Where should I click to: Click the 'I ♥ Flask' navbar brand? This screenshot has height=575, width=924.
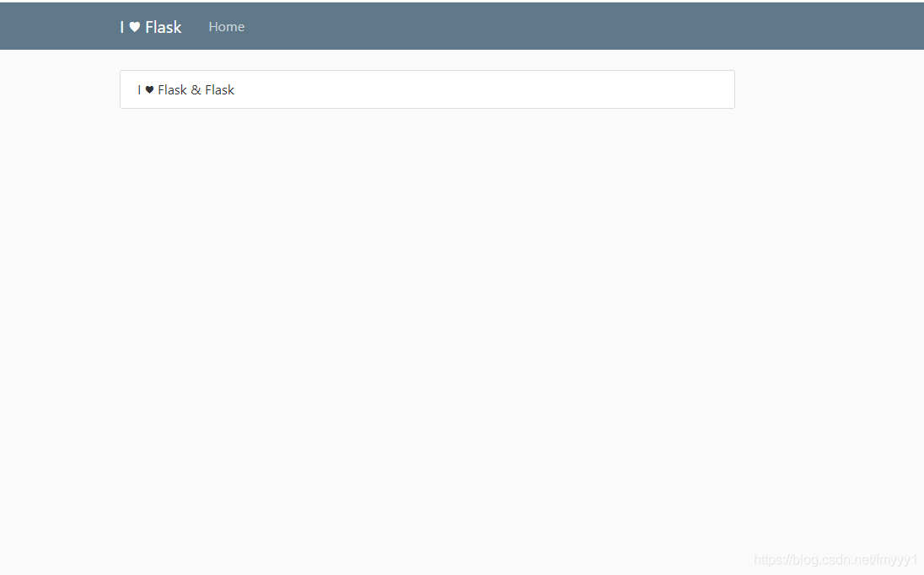pos(151,27)
